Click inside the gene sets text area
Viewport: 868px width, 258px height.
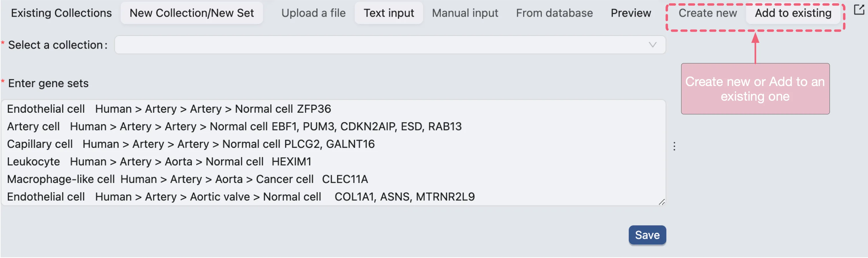coord(539,151)
